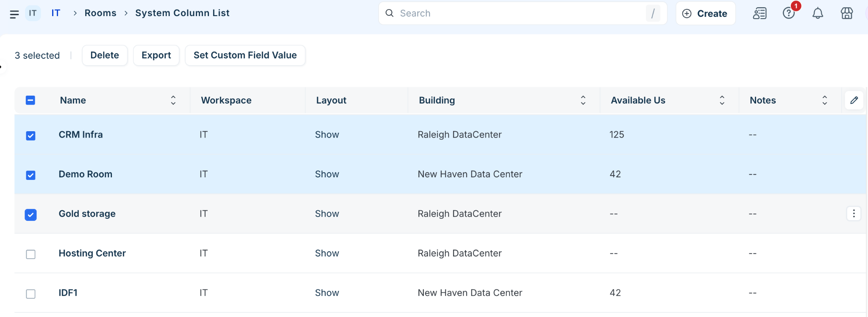Sort the table by Name column
Image resolution: width=868 pixels, height=317 pixels.
(x=173, y=100)
